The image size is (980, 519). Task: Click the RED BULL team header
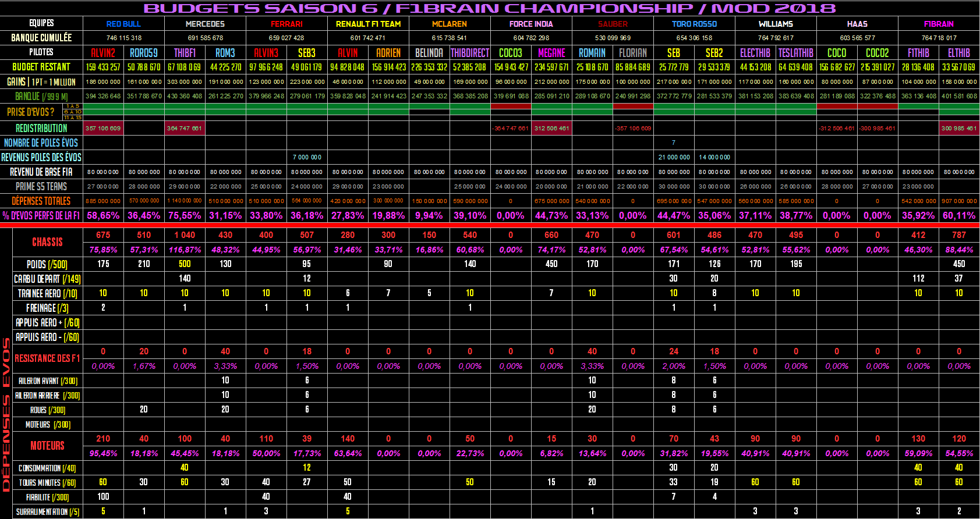[123, 24]
